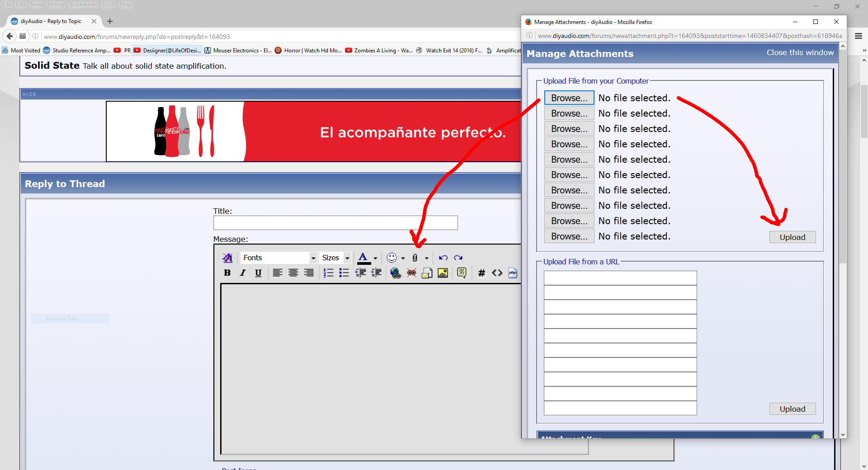
Task: Click the paperclip attachments icon
Action: point(415,258)
